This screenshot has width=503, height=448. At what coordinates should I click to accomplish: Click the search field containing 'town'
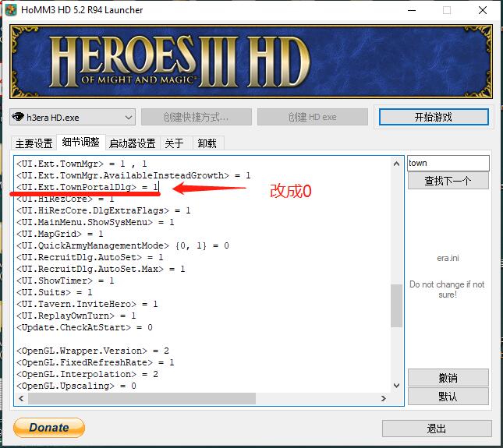[448, 163]
